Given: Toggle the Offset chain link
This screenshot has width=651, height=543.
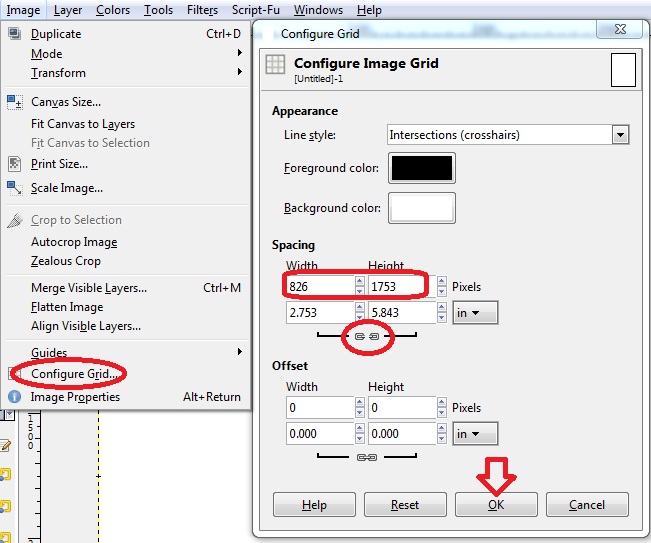Looking at the screenshot, I should pyautogui.click(x=367, y=457).
